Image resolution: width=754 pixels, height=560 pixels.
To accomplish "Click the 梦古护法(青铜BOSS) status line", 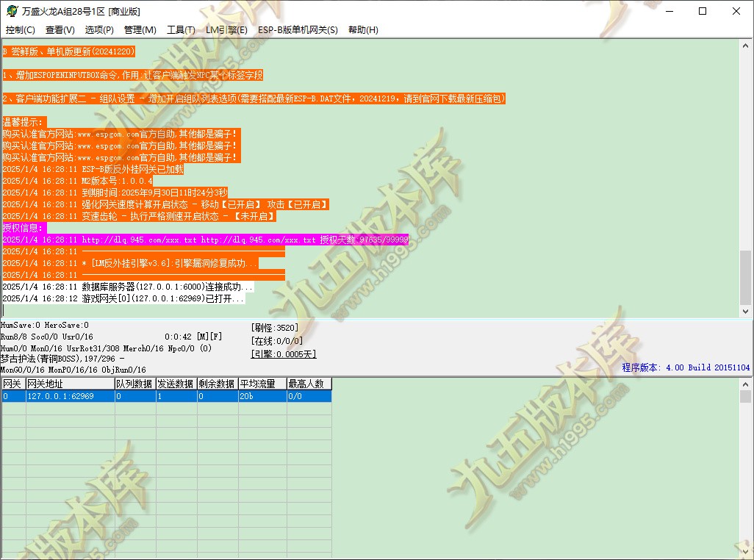I will [62, 359].
